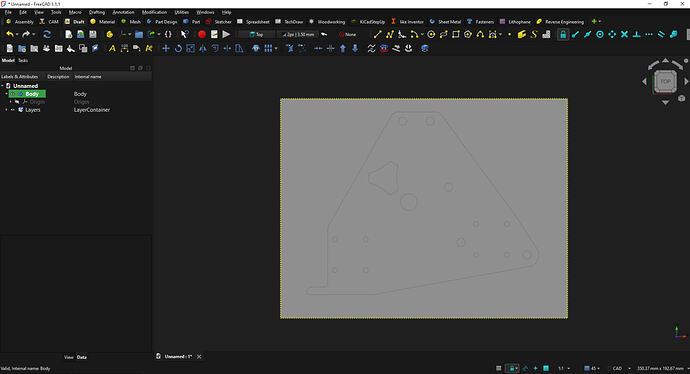The width and height of the screenshot is (690, 374).
Task: Toggle the grid icon in status bar
Action: [499, 368]
